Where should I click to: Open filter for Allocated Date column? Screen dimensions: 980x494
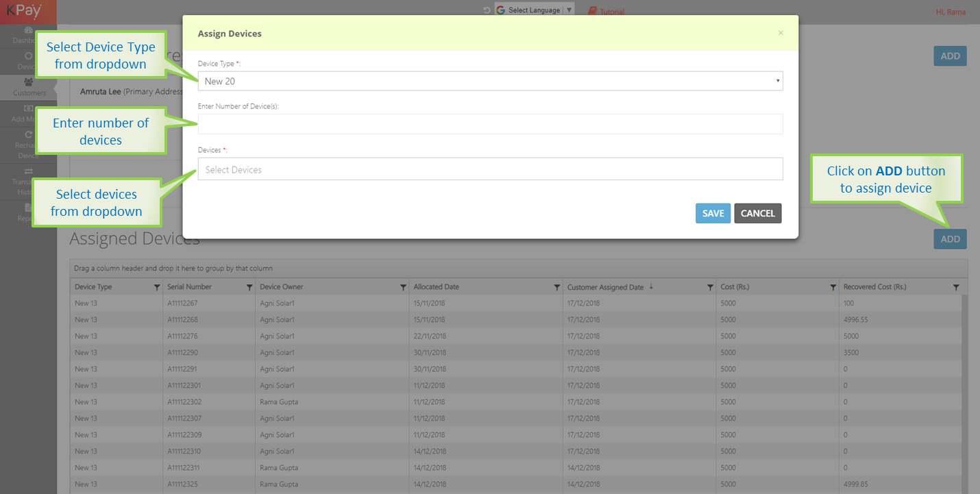point(556,288)
